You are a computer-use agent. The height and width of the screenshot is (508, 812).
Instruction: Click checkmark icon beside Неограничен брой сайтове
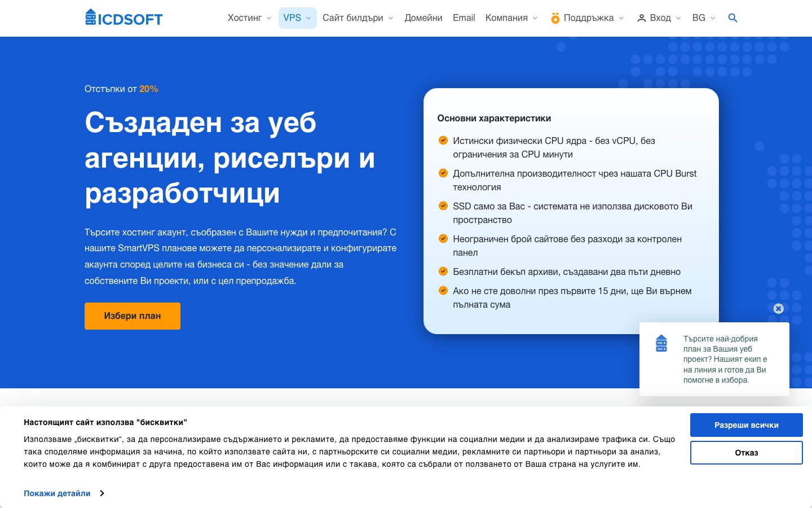point(443,238)
